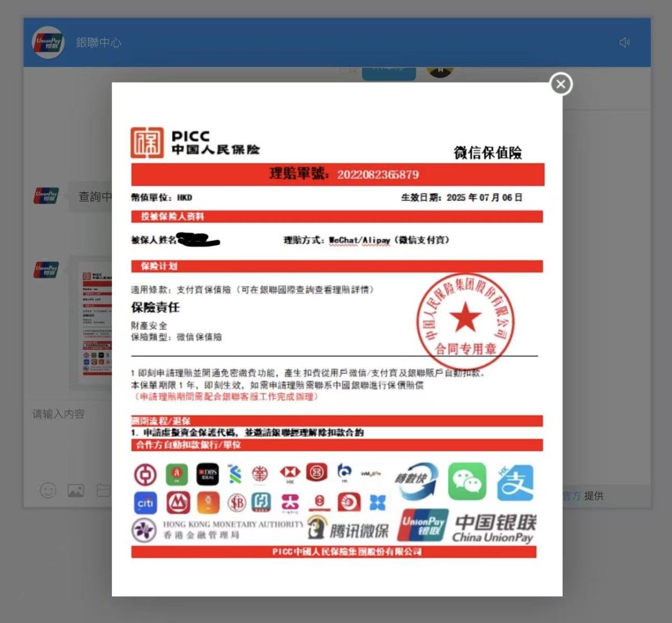Click the folder file icon in the chat toolbar
The width and height of the screenshot is (672, 623).
(x=104, y=490)
